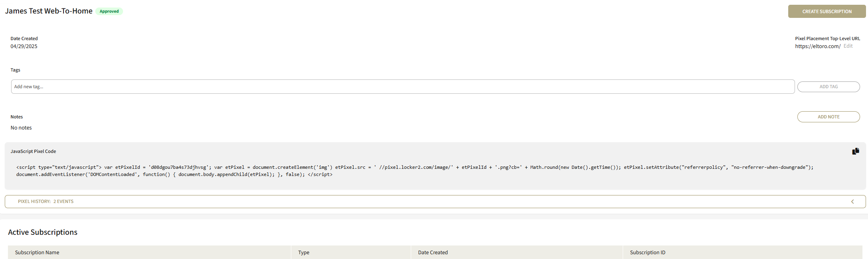Open Pixel History 2 Events bar
The image size is (868, 259).
point(435,201)
